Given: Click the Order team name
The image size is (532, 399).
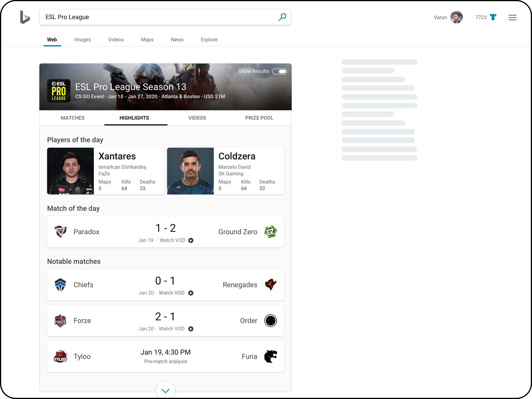Looking at the screenshot, I should 249,320.
